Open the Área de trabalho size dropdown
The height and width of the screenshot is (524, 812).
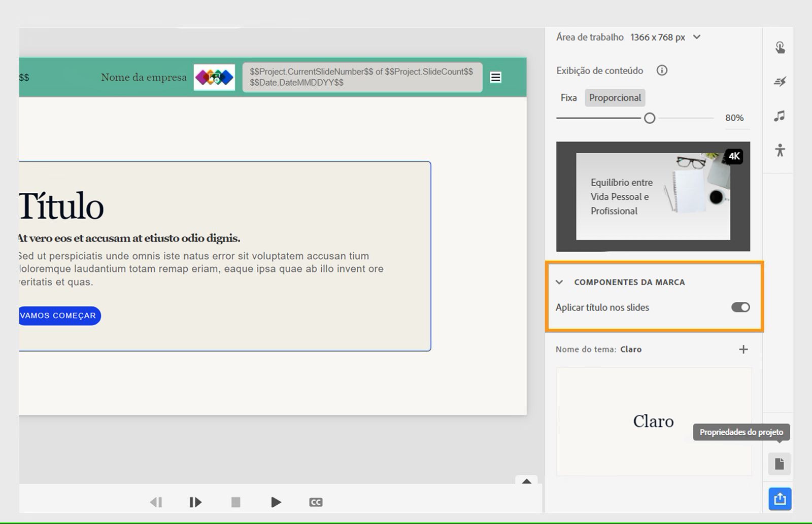[697, 37]
